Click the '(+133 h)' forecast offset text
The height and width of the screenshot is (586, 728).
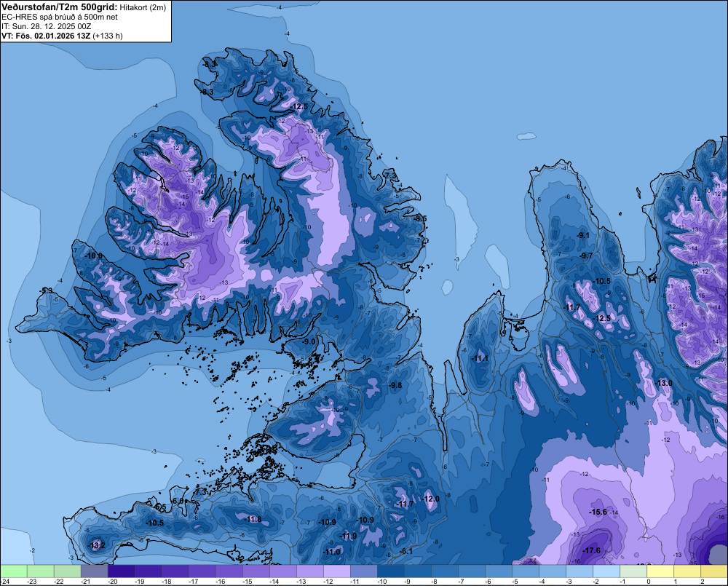(x=108, y=36)
